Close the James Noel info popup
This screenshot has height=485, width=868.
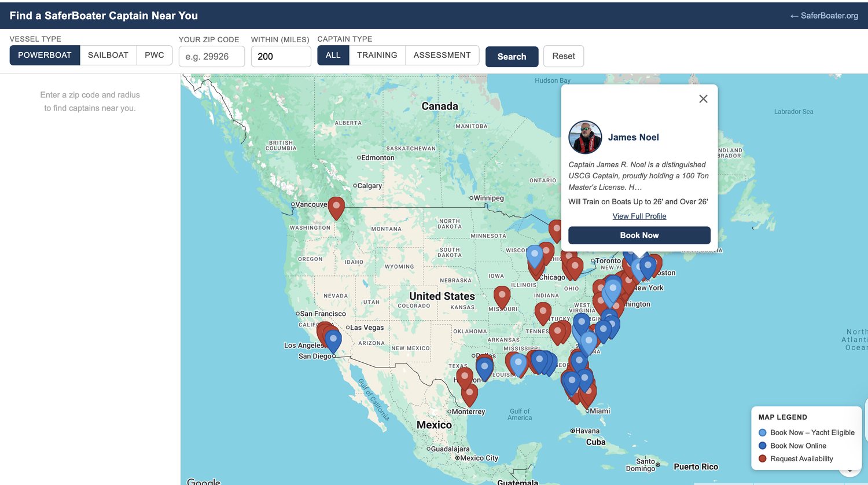tap(703, 99)
